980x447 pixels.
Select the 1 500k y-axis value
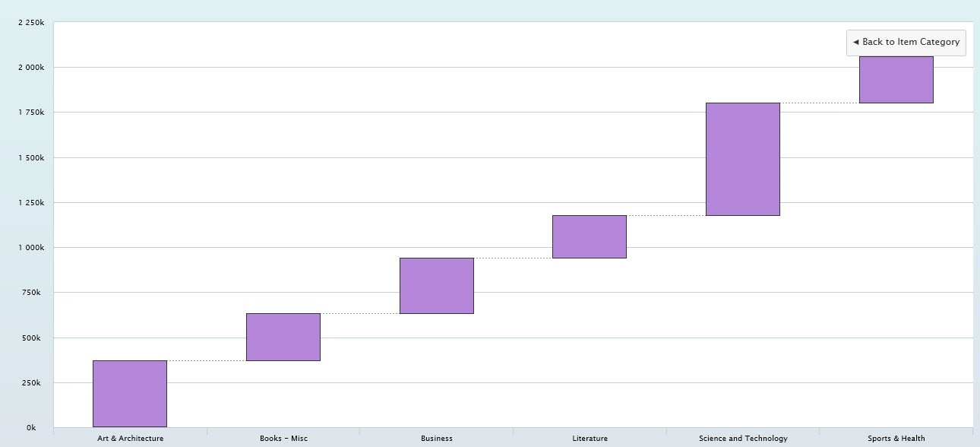pyautogui.click(x=31, y=158)
